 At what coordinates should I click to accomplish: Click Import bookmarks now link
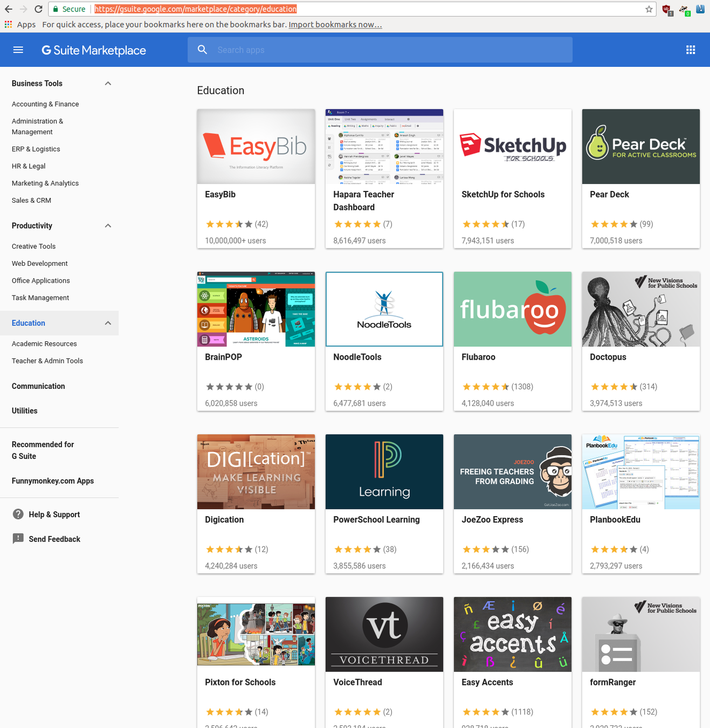pos(335,24)
